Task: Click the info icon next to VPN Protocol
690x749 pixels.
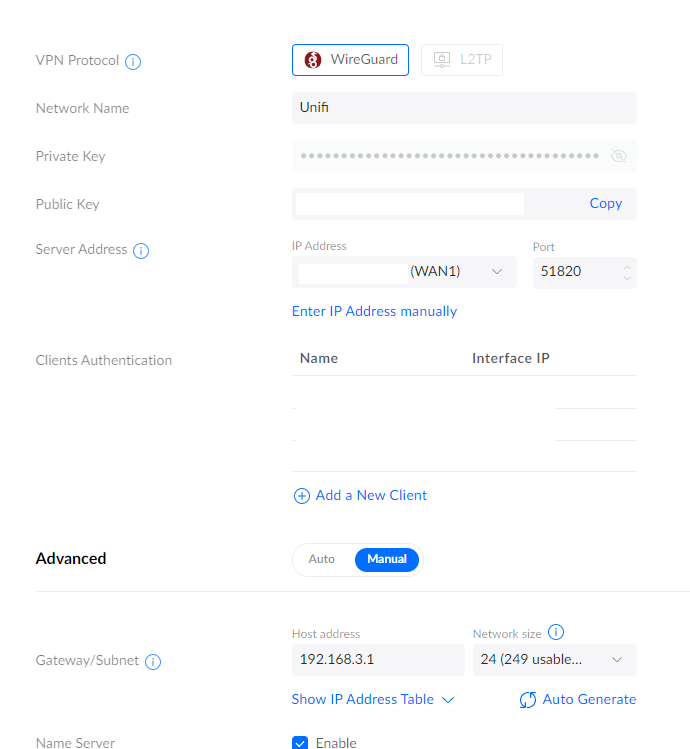Action: (133, 61)
